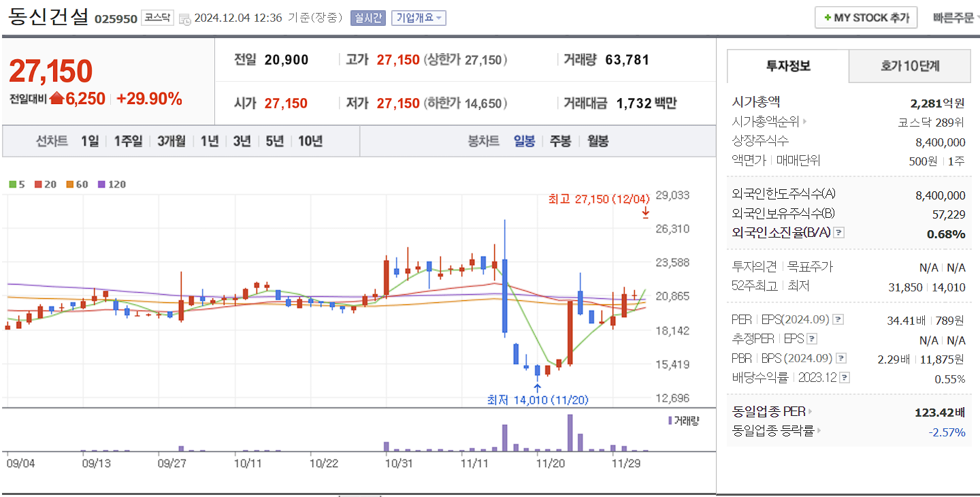This screenshot has width=980, height=497.
Task: Switch to the 호가 10단계 tab
Action: [x=910, y=66]
